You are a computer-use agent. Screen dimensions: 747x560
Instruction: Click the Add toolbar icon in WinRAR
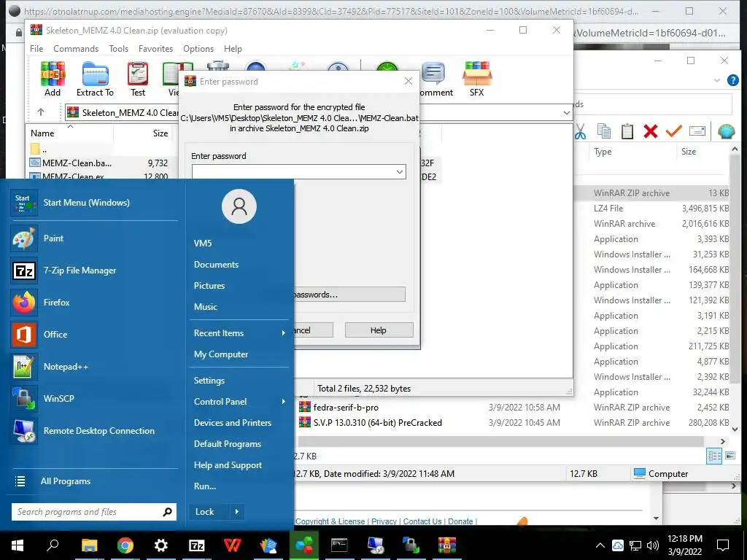tap(53, 79)
